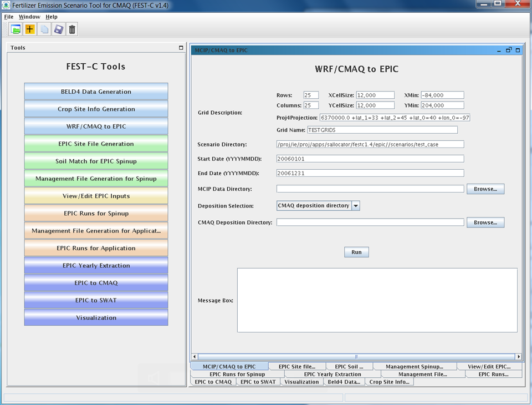Click the XCellSize input field
The image size is (532, 405).
[x=375, y=95]
